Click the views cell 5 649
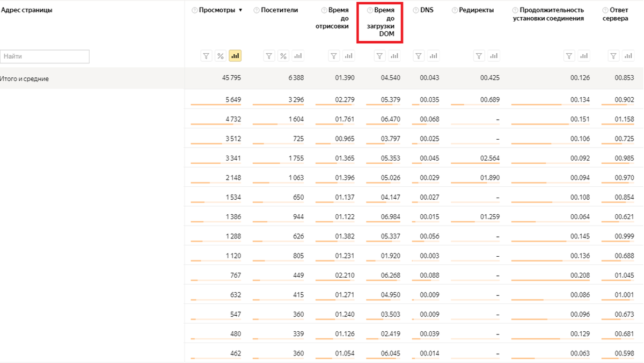This screenshot has height=363, width=644. coord(233,99)
